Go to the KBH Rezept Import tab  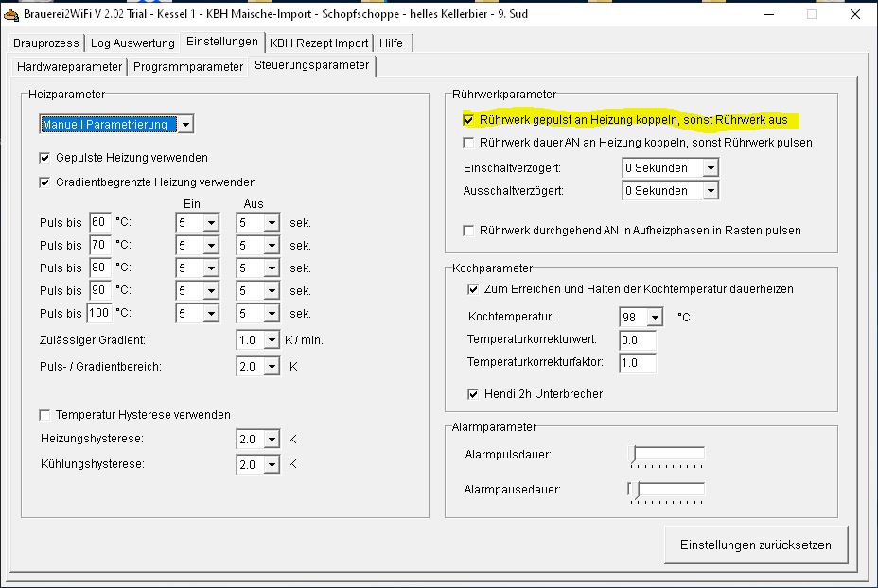pos(319,43)
